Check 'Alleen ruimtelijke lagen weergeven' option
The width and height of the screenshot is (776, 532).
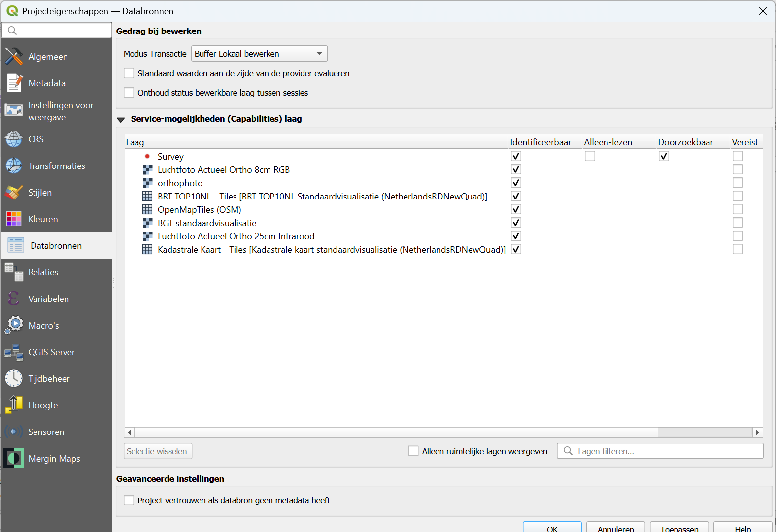(413, 451)
